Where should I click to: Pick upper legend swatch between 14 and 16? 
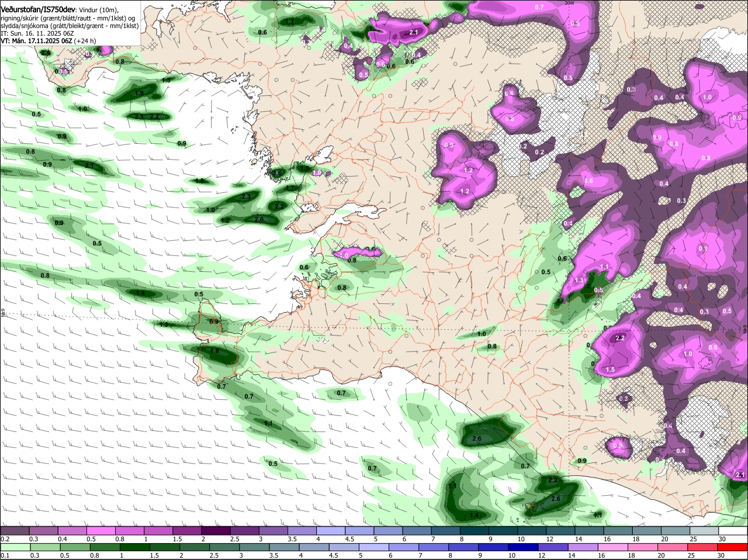(x=589, y=530)
